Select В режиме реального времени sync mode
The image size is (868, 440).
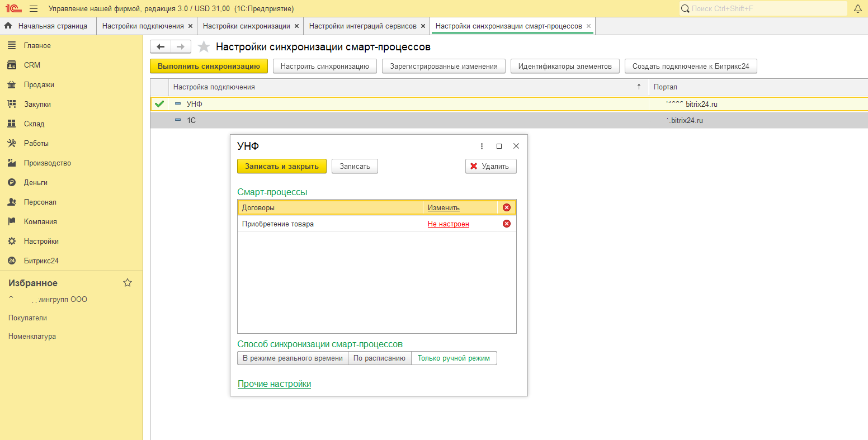293,358
